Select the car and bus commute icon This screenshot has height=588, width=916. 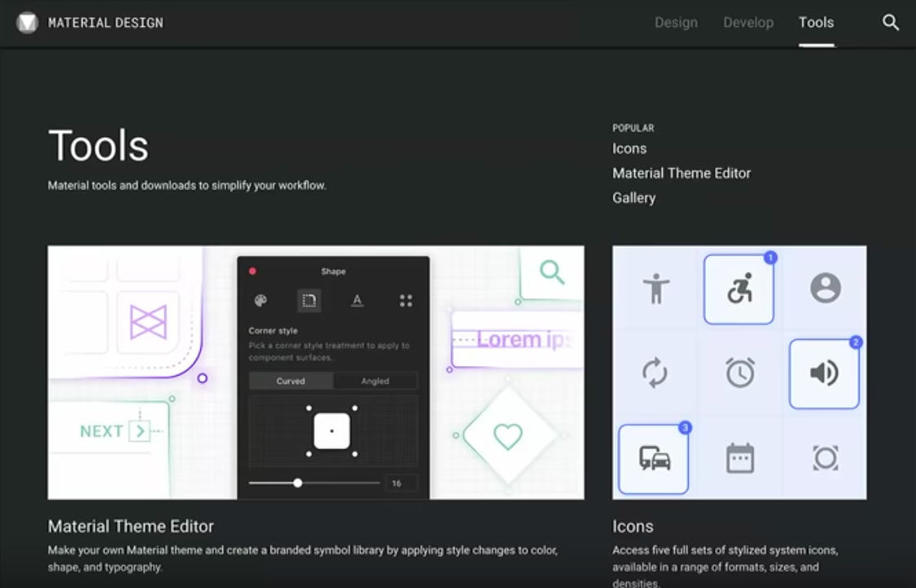pyautogui.click(x=654, y=458)
